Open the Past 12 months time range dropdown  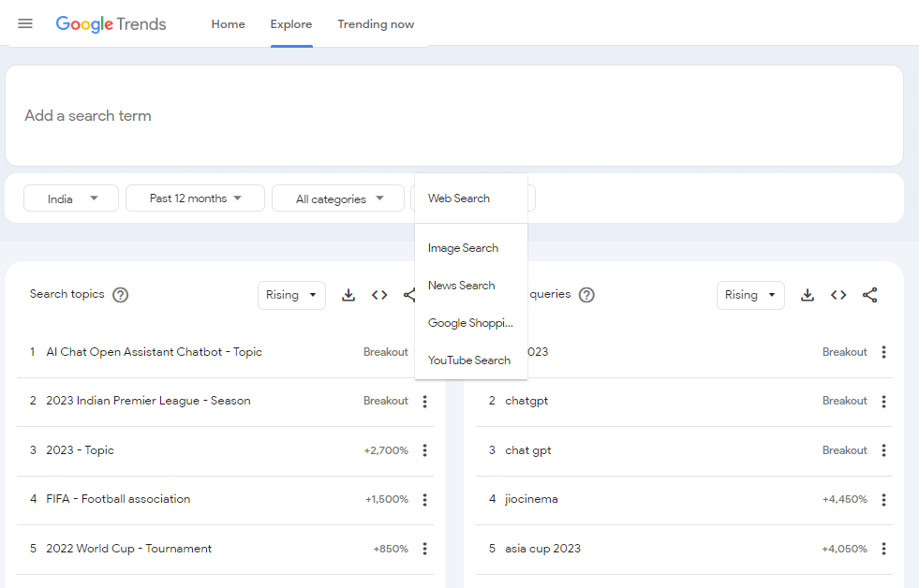195,198
